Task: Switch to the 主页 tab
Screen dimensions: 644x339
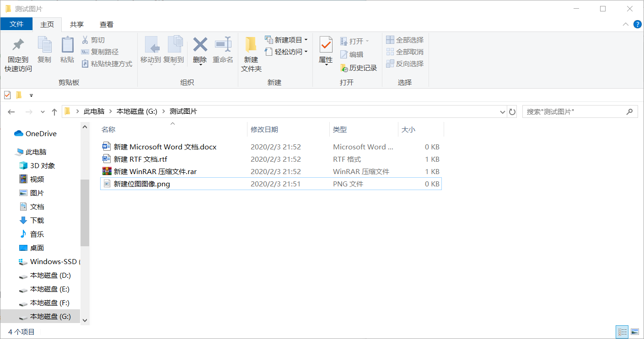Action: click(x=47, y=24)
